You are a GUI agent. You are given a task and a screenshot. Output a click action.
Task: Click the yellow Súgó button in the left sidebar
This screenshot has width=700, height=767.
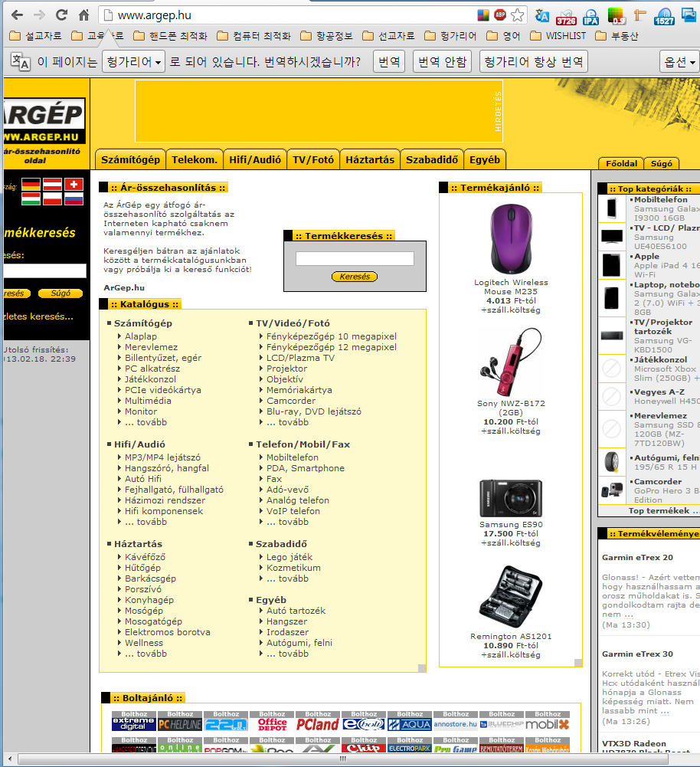point(61,293)
